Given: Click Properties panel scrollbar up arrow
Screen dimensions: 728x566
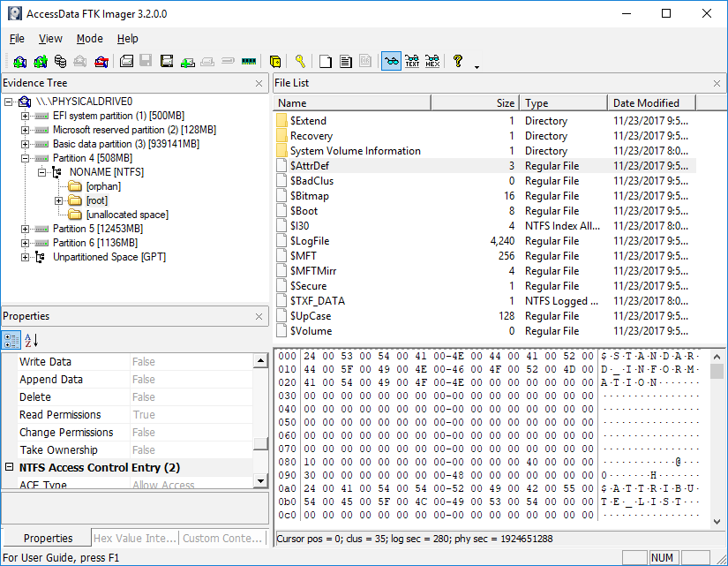Looking at the screenshot, I should (260, 361).
